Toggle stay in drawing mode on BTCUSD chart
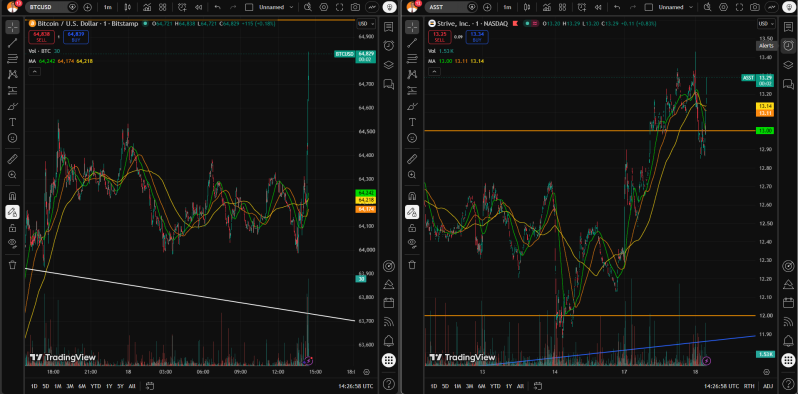This screenshot has height=394, width=798. (13, 212)
